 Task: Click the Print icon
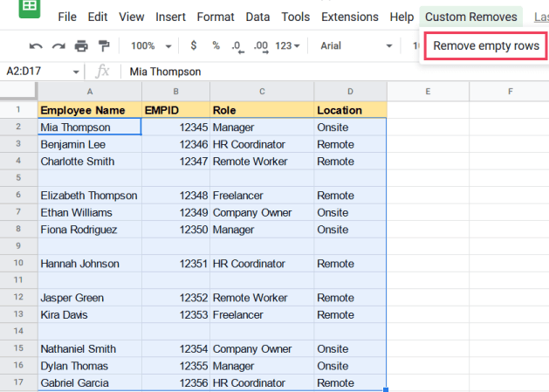81,46
